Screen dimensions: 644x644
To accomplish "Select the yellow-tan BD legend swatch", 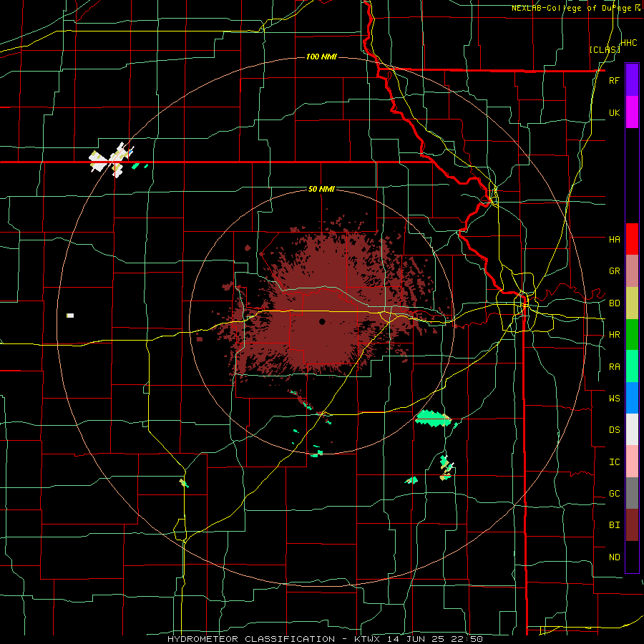I will pyautogui.click(x=632, y=303).
